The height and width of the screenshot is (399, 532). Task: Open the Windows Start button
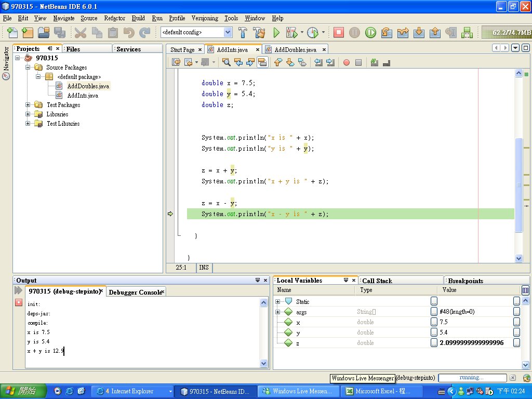tap(23, 391)
